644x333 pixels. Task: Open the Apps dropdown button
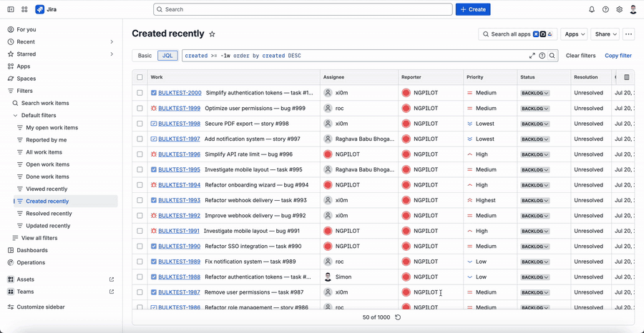tap(574, 34)
